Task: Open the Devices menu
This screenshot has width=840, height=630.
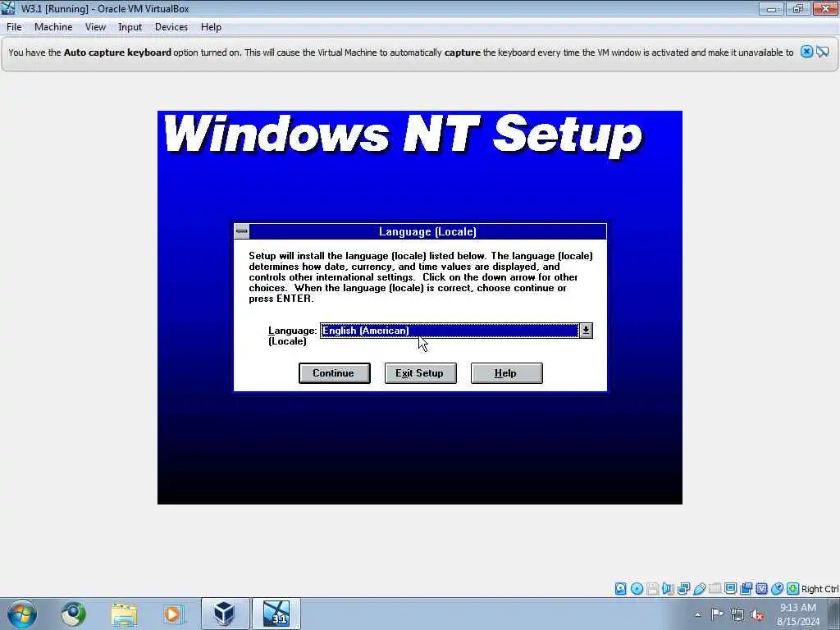Action: pos(171,27)
